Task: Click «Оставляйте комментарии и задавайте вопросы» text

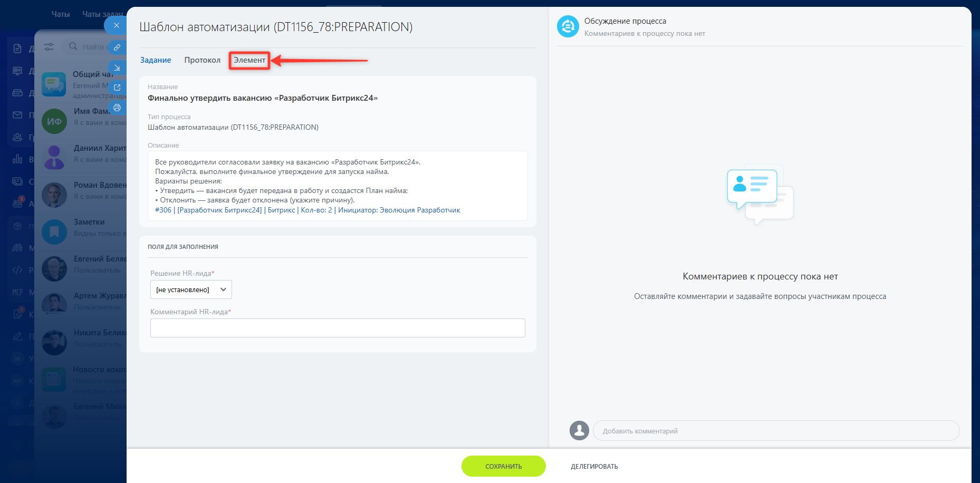Action: click(760, 296)
